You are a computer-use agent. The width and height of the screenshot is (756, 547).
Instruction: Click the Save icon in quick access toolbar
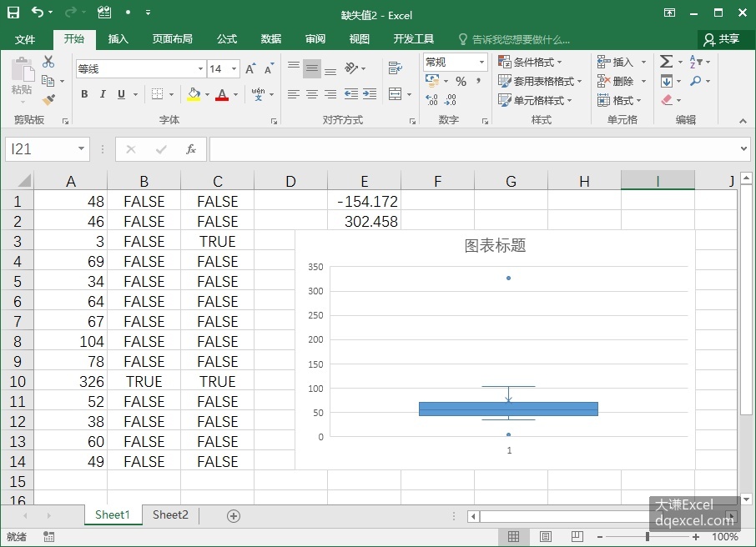tap(13, 13)
